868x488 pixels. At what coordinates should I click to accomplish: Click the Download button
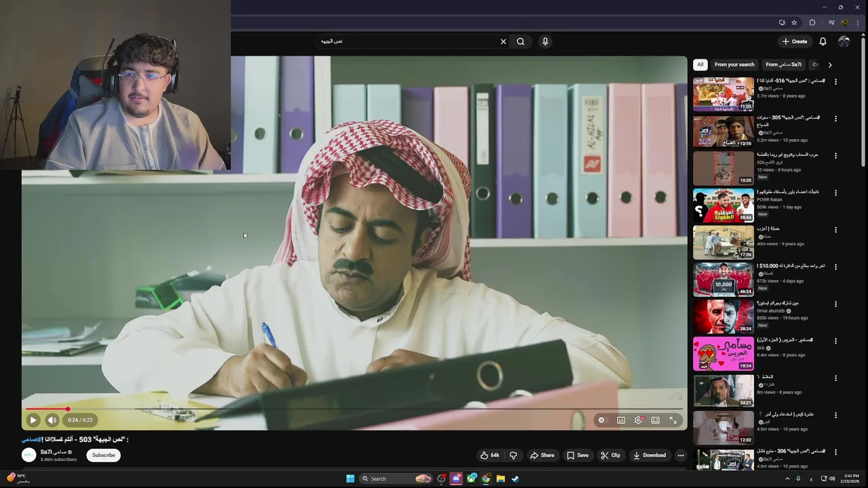(650, 455)
